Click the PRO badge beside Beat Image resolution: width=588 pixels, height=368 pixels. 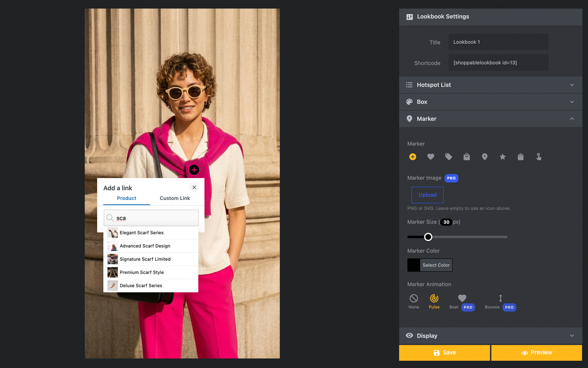468,307
